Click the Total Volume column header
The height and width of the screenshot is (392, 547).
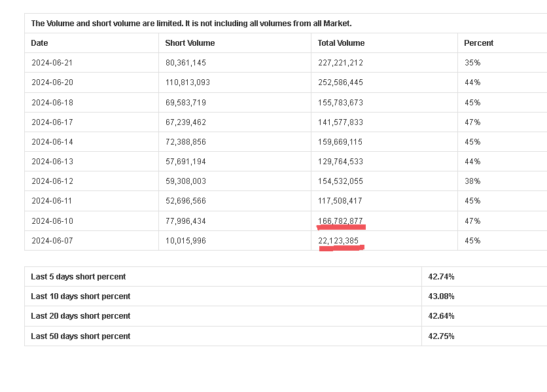(x=341, y=43)
